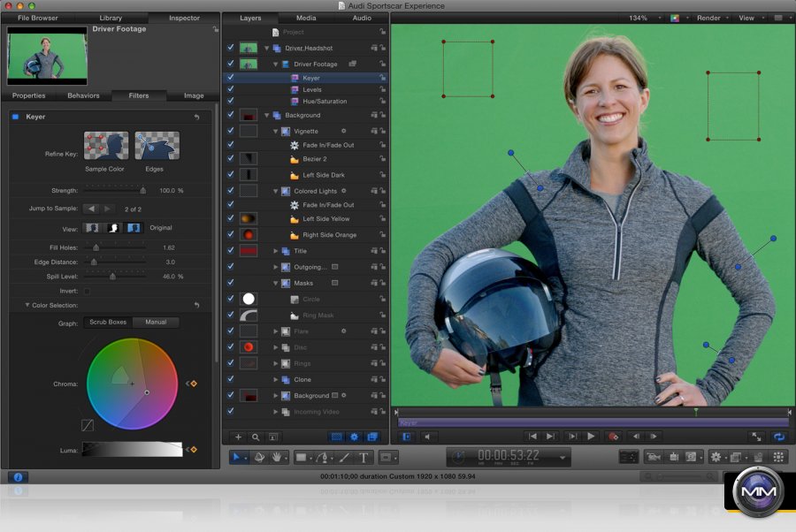The width and height of the screenshot is (796, 532).
Task: Select the Pan hand tool
Action: tap(278, 458)
